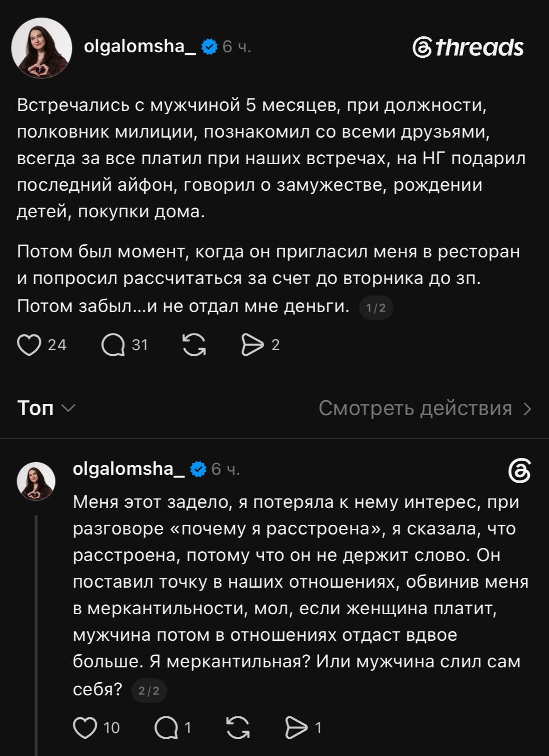Repost the second reply post

238,728
